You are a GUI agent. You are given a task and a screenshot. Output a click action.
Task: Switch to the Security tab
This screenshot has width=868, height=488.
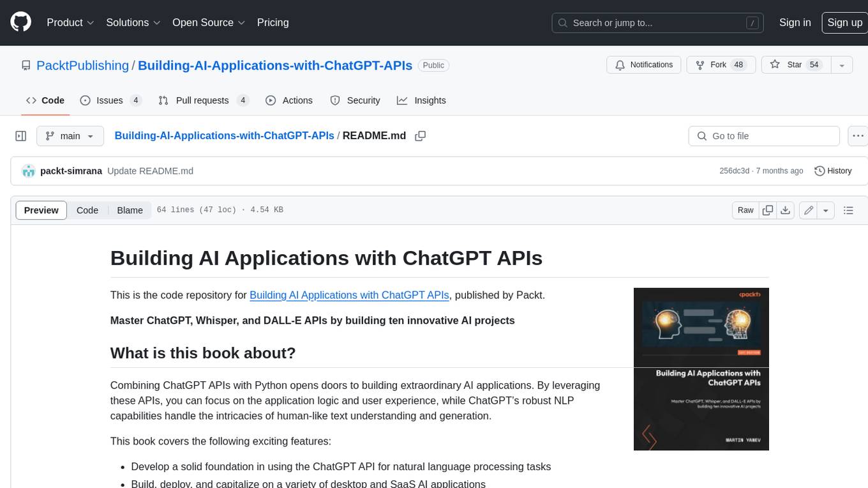[355, 100]
